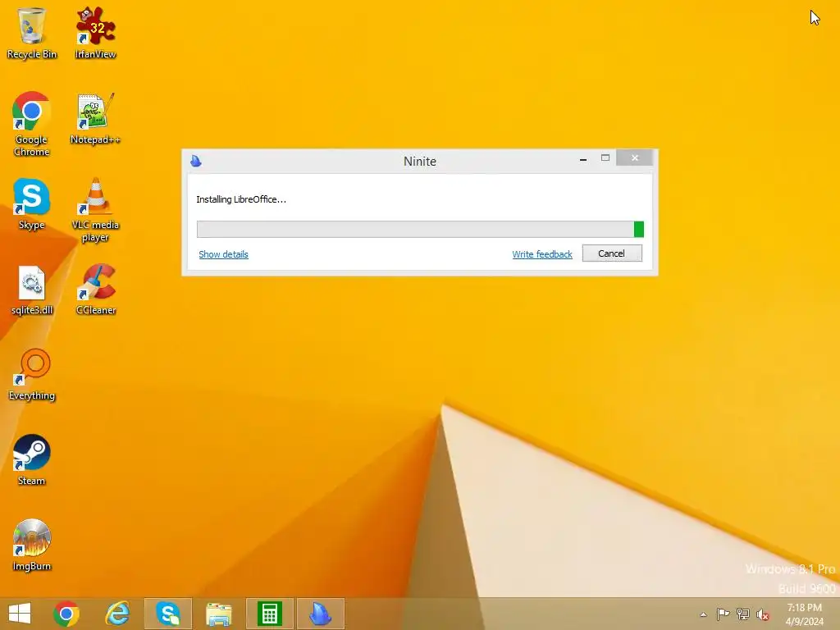Viewport: 840px width, 630px height.
Task: Select the Google Chrome desktop shortcut
Action: point(32,125)
